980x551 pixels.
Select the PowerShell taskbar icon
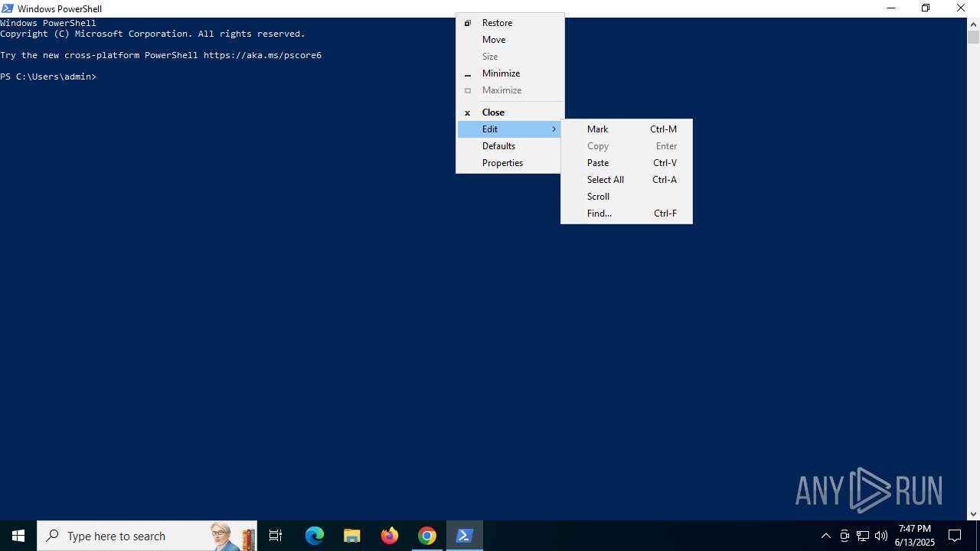click(x=464, y=536)
